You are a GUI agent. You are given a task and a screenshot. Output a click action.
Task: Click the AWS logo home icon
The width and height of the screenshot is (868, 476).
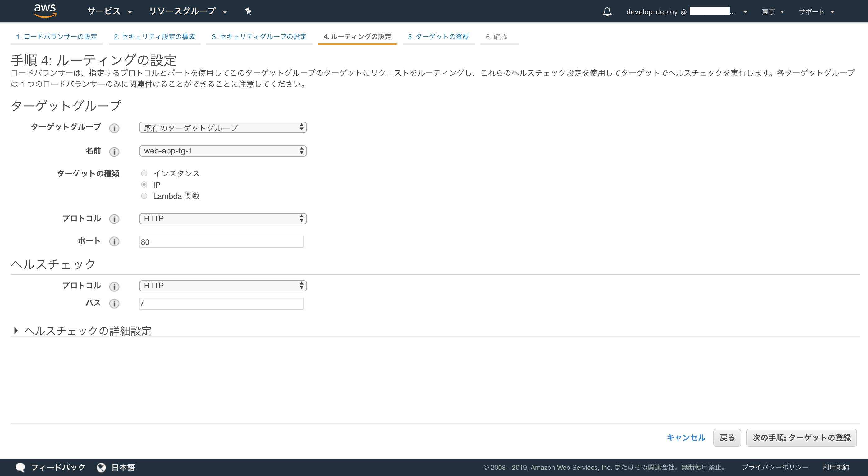coord(45,11)
